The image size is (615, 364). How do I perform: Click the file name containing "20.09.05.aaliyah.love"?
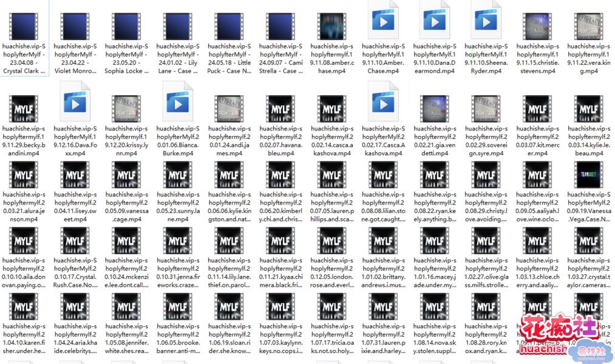click(537, 207)
